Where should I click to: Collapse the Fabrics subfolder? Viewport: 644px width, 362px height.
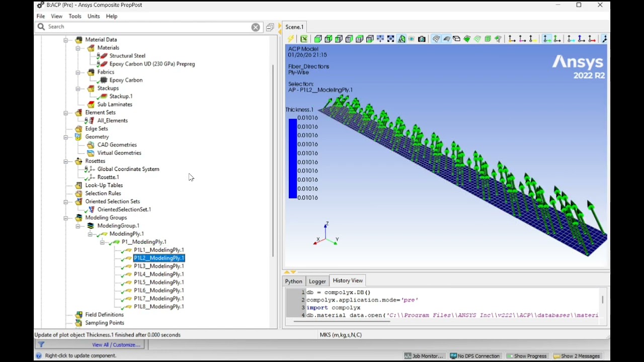(x=78, y=72)
